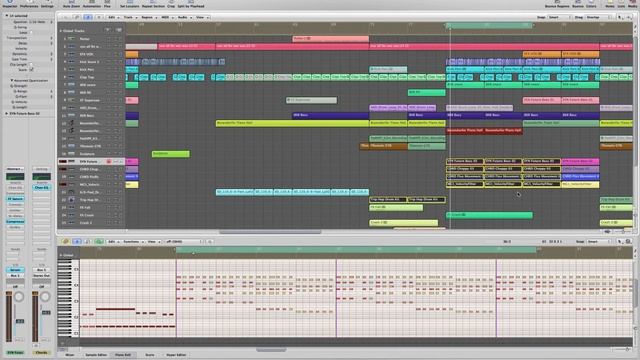
Task: Open the Snap mode dropdown in the Arrange area
Action: (559, 17)
